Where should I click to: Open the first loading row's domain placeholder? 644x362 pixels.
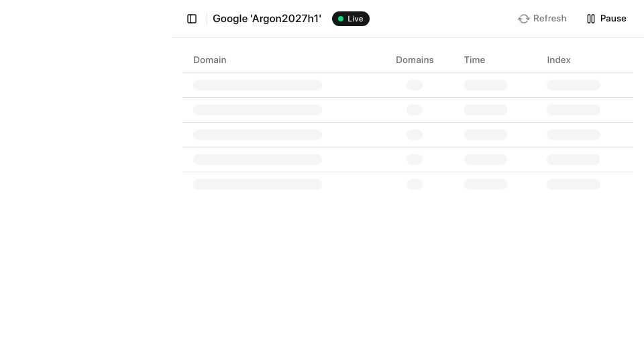click(258, 85)
